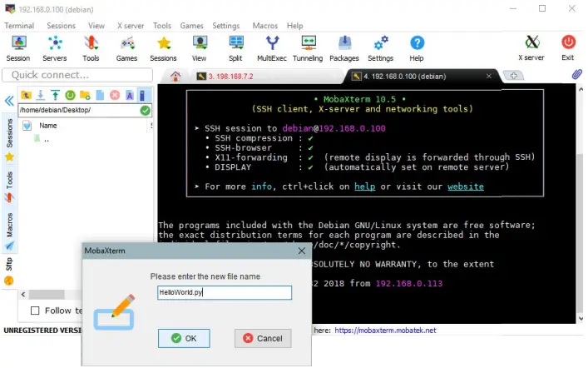Image resolution: width=588 pixels, height=368 pixels.
Task: Go to parent folder in SFTP toolbar
Action: tap(26, 95)
